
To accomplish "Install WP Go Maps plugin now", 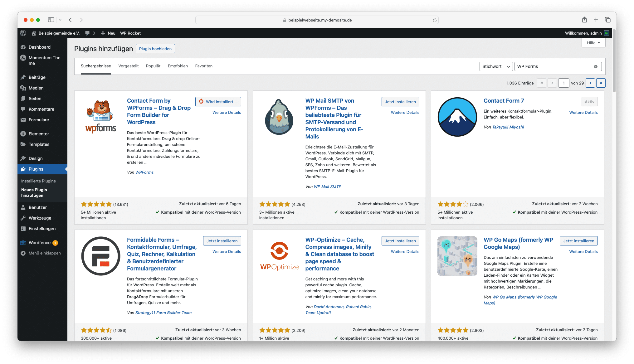I will 579,241.
